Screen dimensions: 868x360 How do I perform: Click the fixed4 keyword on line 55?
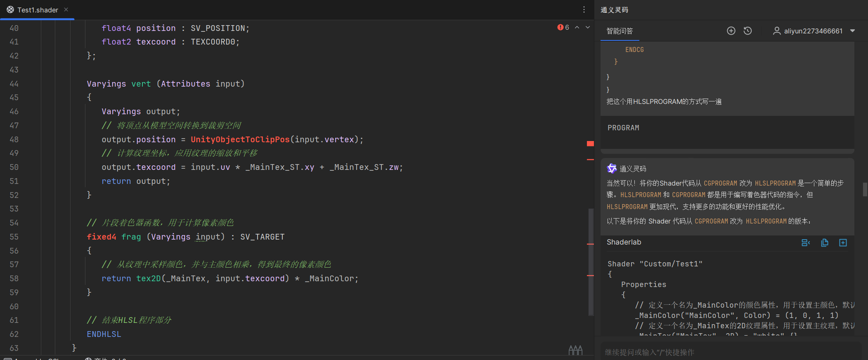coord(101,237)
